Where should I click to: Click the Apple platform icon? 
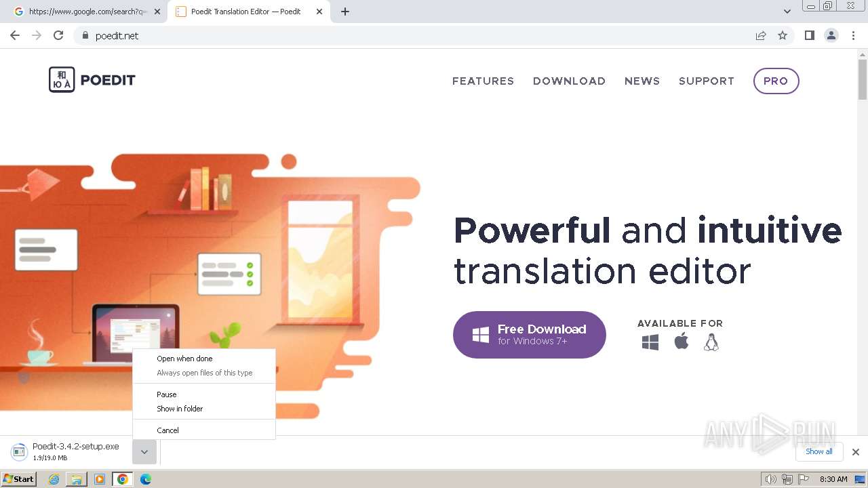click(x=682, y=342)
